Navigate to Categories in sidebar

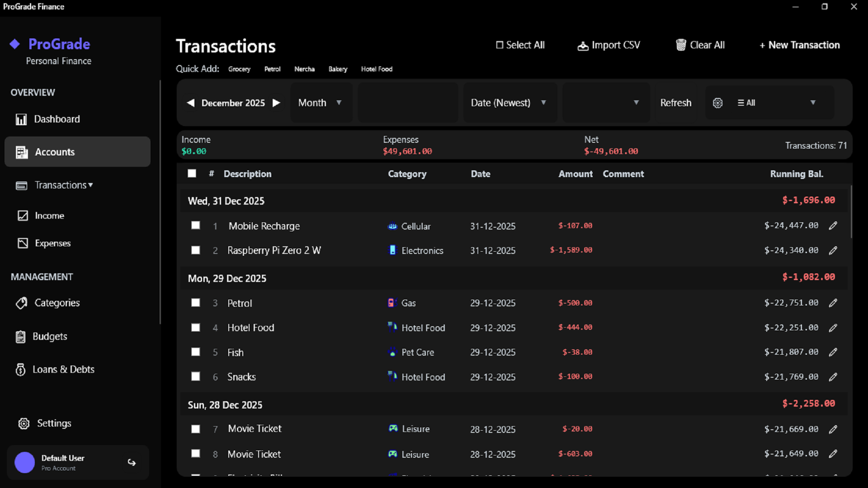57,303
